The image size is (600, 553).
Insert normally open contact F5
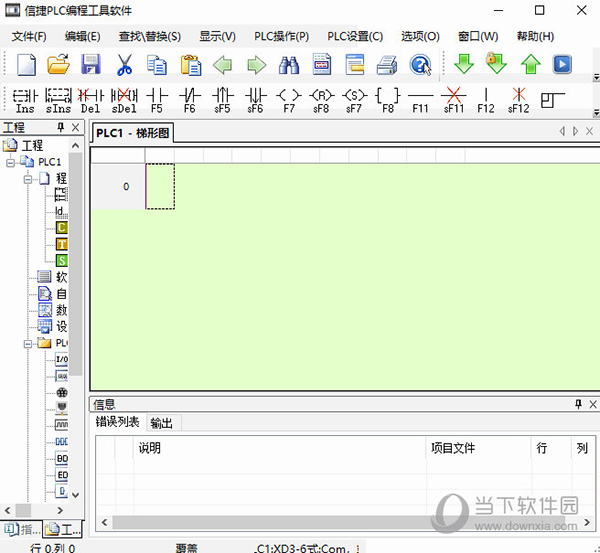157,101
